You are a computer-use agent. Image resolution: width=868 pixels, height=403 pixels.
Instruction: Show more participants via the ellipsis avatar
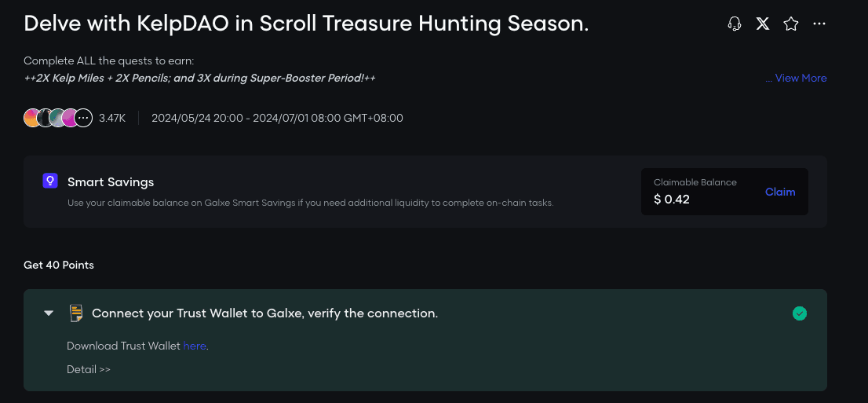[x=83, y=118]
